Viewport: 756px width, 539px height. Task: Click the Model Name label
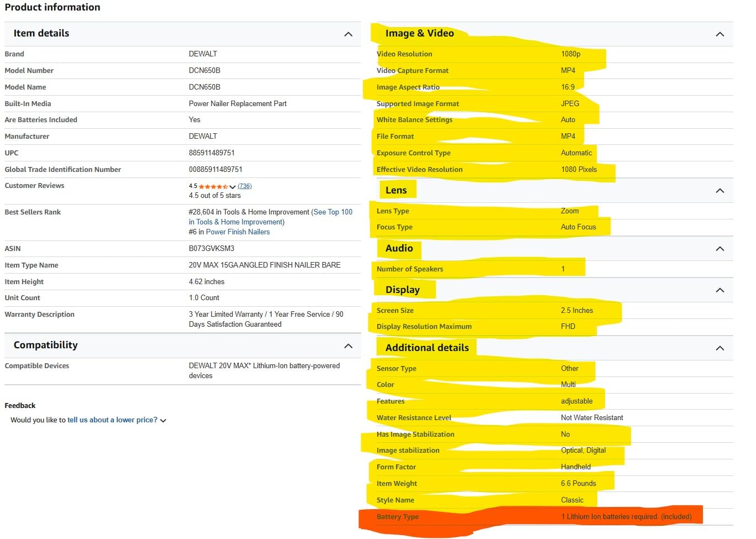[x=25, y=87]
